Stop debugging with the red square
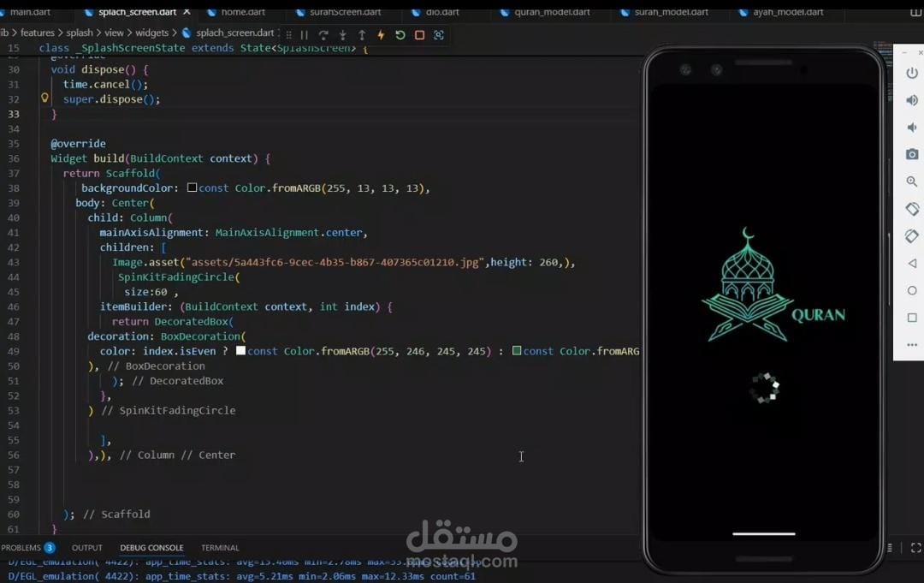 point(419,35)
